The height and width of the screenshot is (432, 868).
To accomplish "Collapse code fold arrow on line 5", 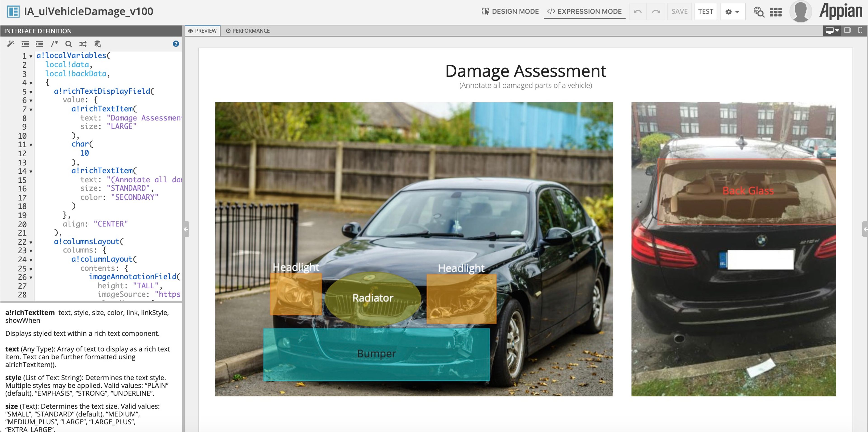I will pyautogui.click(x=31, y=92).
